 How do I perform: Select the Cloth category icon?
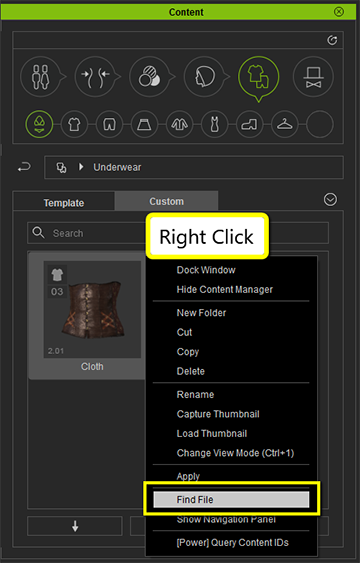(258, 76)
